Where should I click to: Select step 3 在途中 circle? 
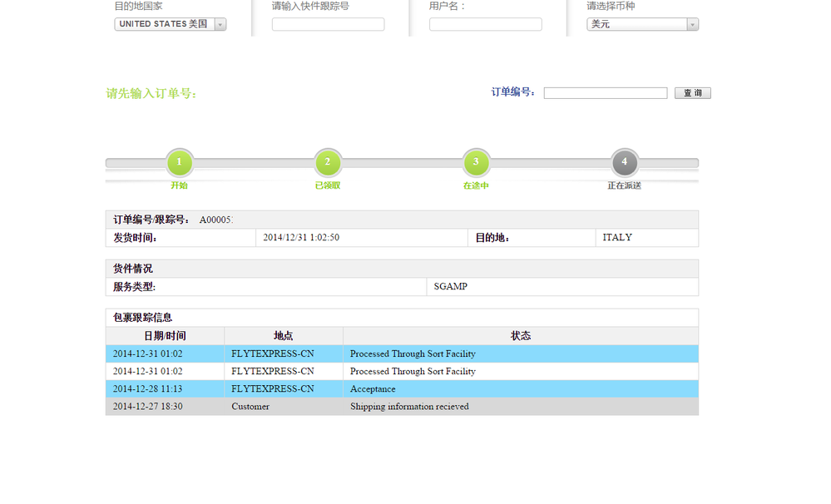tap(476, 162)
